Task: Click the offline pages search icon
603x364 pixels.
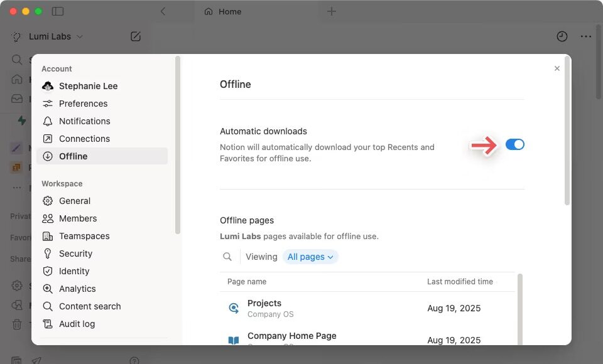Action: point(227,257)
